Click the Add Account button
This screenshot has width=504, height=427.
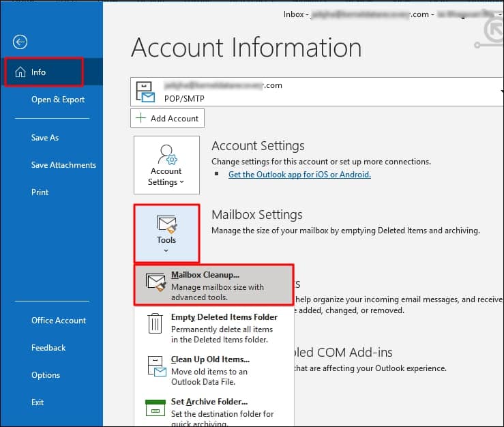tap(167, 118)
